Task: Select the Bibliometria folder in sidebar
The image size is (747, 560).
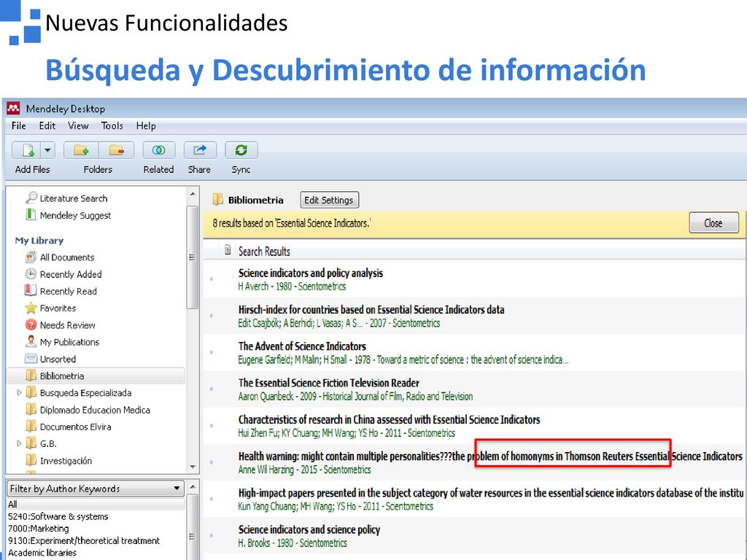Action: pyautogui.click(x=96, y=376)
